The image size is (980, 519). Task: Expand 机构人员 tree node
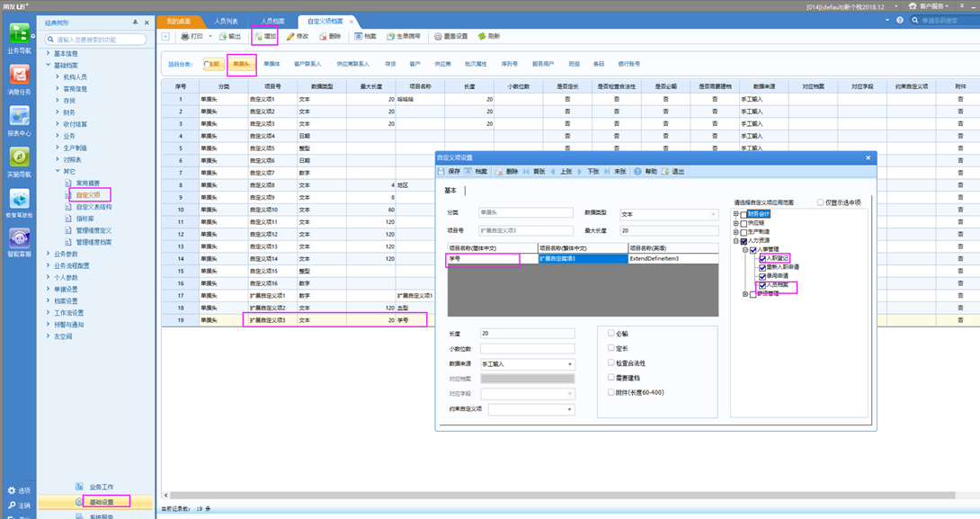click(58, 77)
